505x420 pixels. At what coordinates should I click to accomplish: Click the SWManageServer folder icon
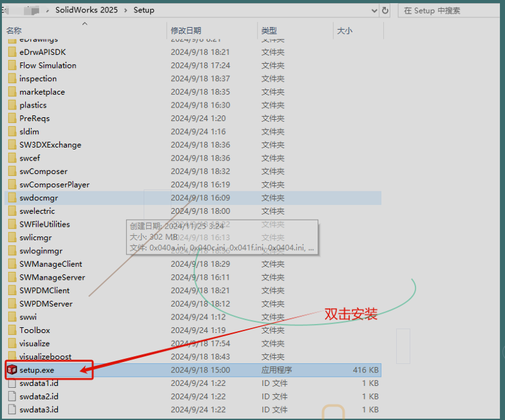(x=12, y=277)
